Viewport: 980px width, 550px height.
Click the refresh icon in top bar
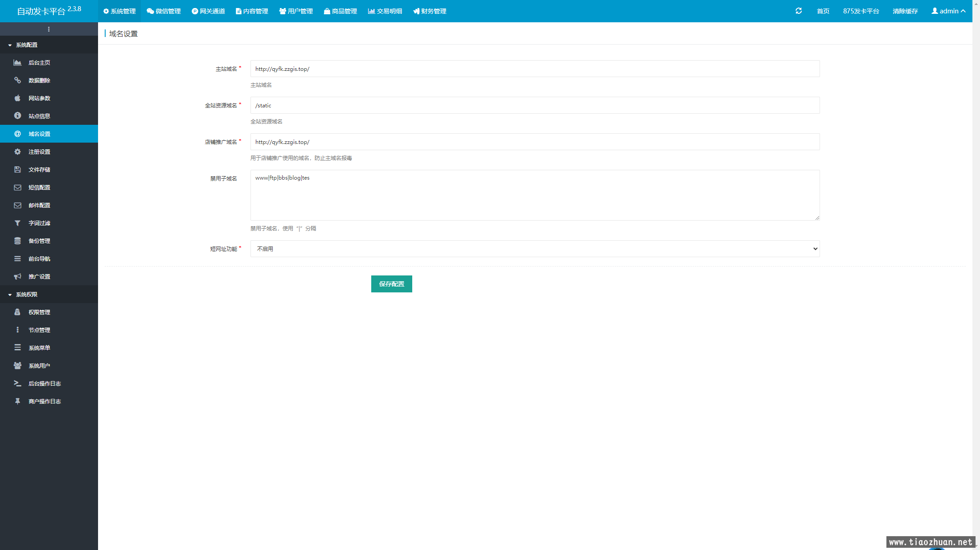tap(799, 11)
